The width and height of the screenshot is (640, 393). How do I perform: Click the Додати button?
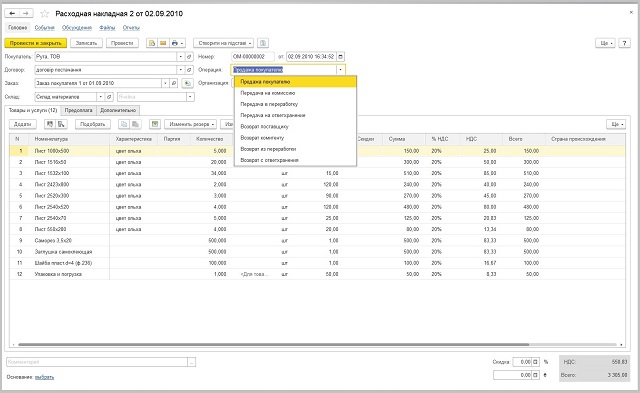[23, 124]
